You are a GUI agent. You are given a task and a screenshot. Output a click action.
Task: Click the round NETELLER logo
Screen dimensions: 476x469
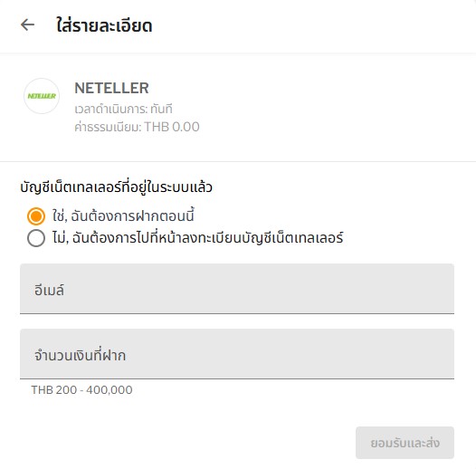click(42, 96)
